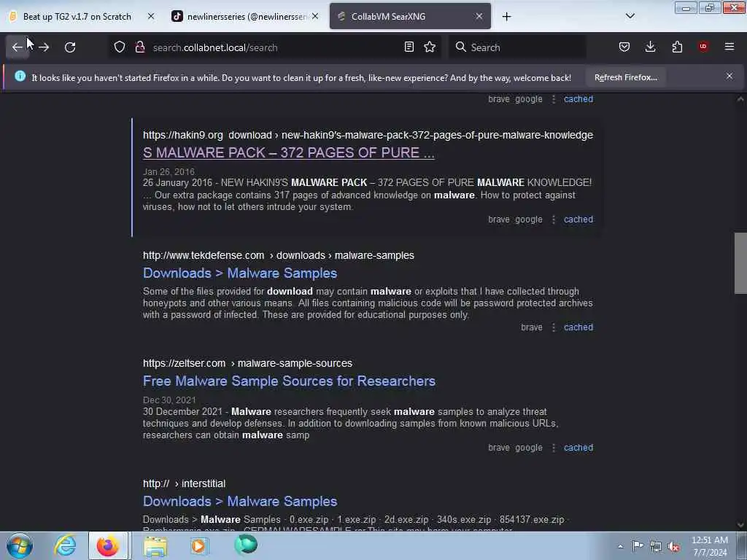747x560 pixels.
Task: Open the Windows Start menu
Action: [x=20, y=545]
